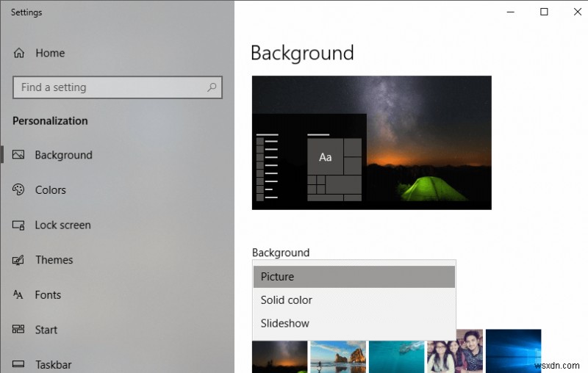Pick the group selfie picture thumbnail

(455, 351)
